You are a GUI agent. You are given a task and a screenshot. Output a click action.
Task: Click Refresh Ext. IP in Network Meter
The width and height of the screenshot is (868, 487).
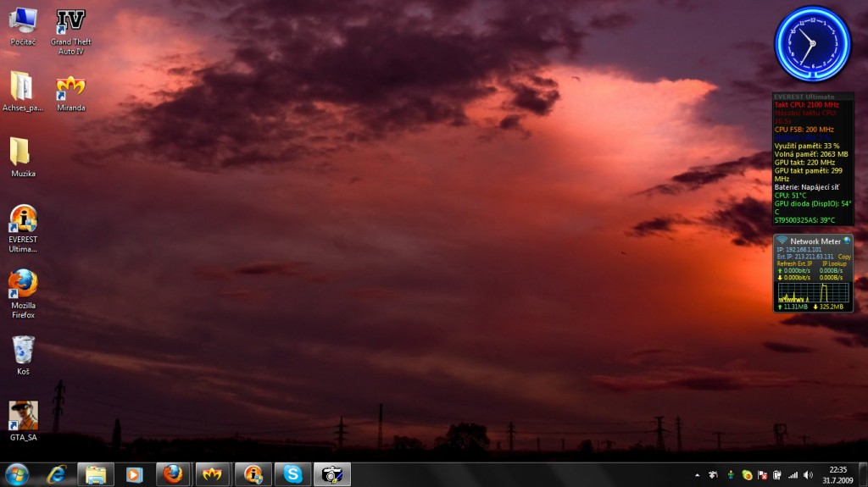coord(794,264)
